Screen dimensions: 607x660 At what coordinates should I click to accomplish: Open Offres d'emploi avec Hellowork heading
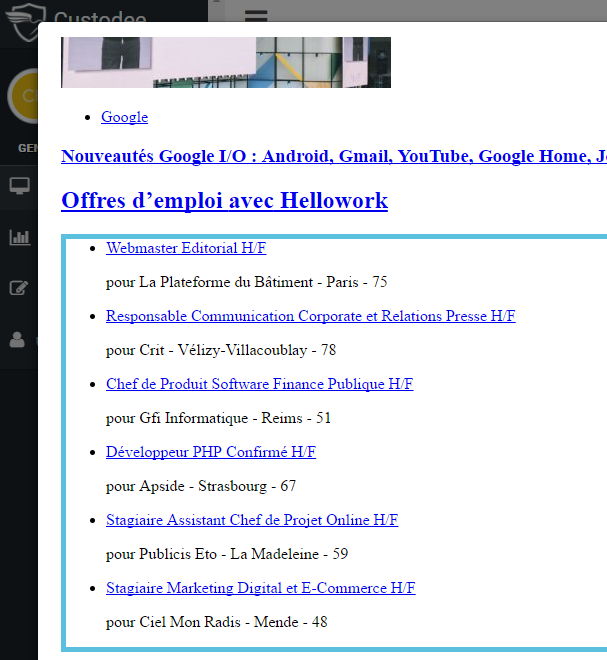(x=224, y=200)
